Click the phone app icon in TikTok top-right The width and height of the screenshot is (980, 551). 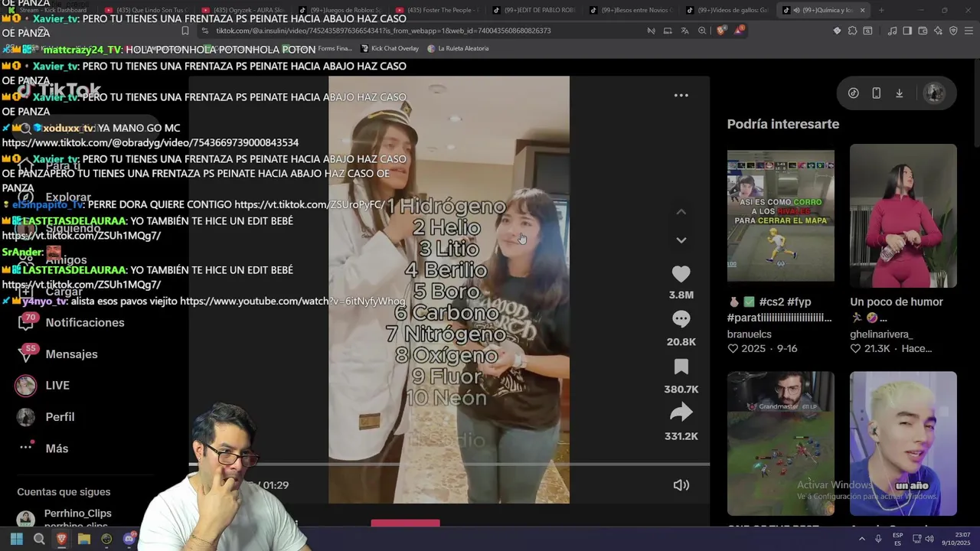876,93
